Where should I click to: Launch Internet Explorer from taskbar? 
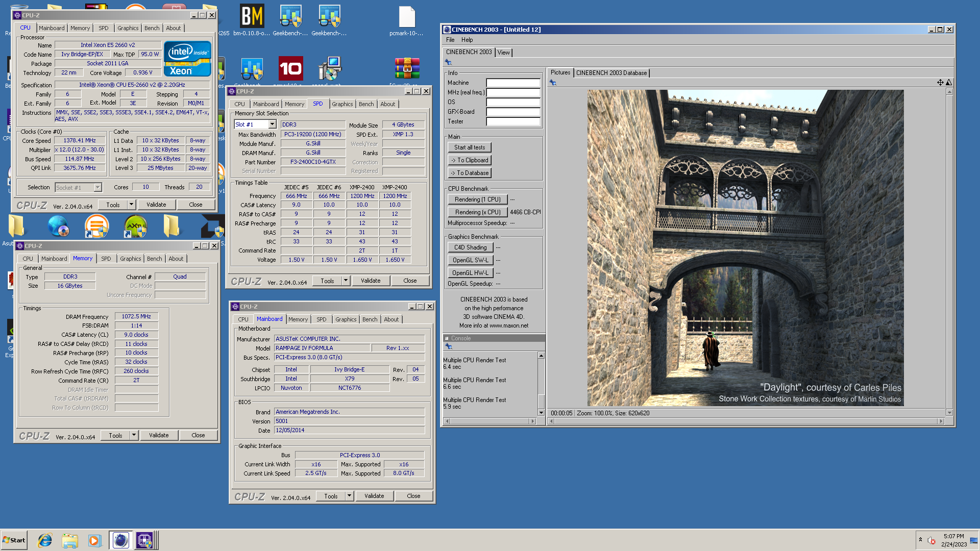click(x=45, y=540)
